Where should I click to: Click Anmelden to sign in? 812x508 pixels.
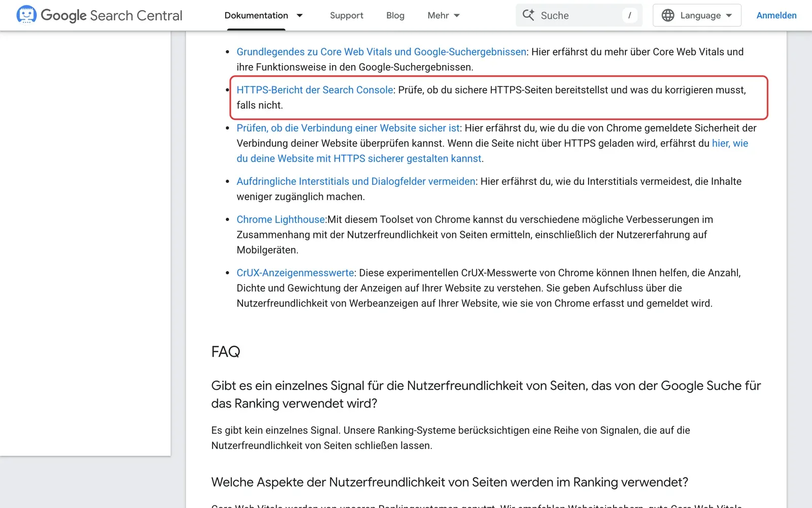click(776, 15)
